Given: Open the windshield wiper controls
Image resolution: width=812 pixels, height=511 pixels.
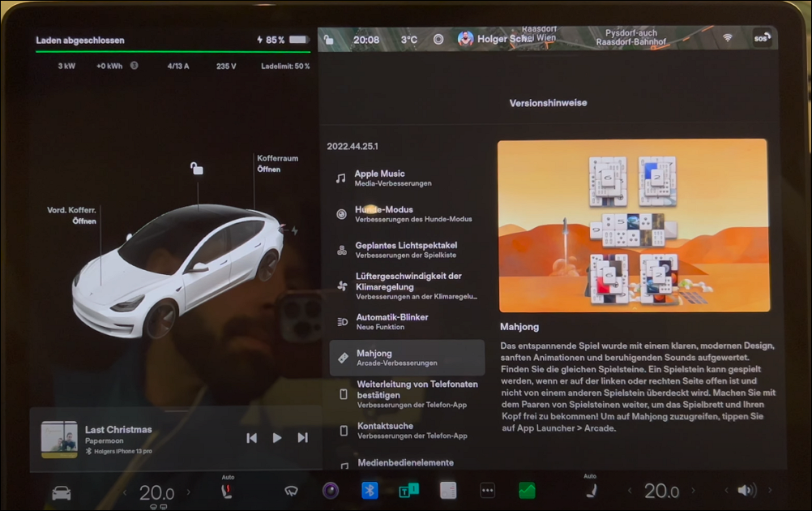Looking at the screenshot, I should click(291, 491).
